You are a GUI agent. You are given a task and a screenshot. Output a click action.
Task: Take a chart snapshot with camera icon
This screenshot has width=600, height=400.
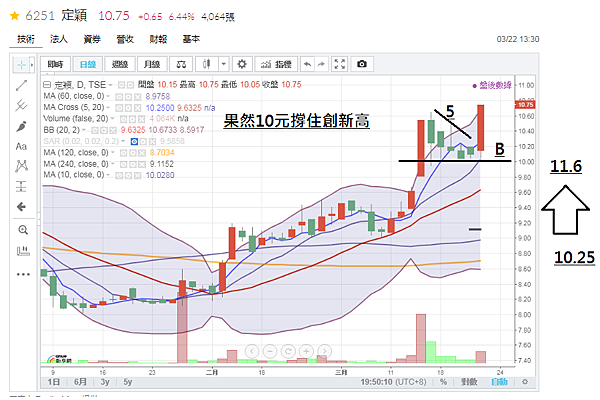[x=362, y=64]
